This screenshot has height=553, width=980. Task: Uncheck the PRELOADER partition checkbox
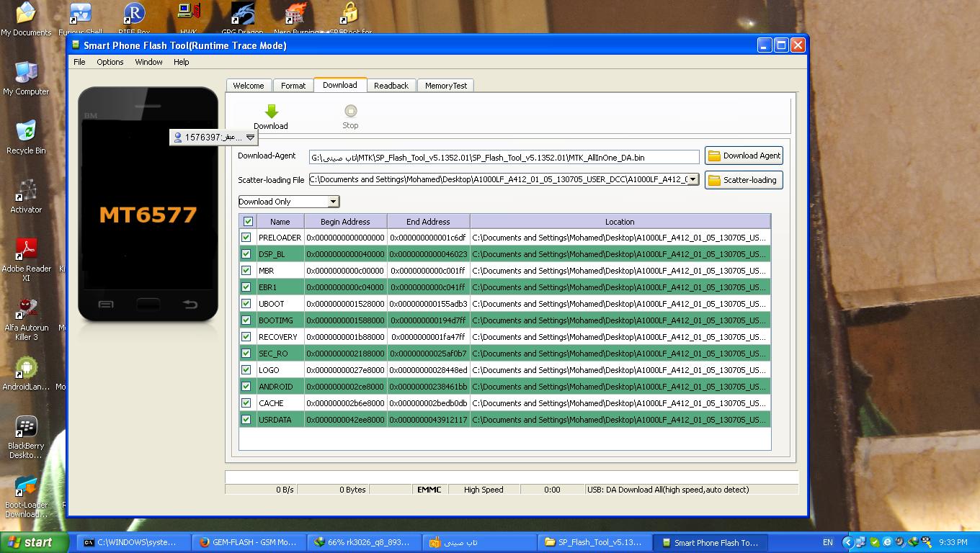tap(246, 237)
